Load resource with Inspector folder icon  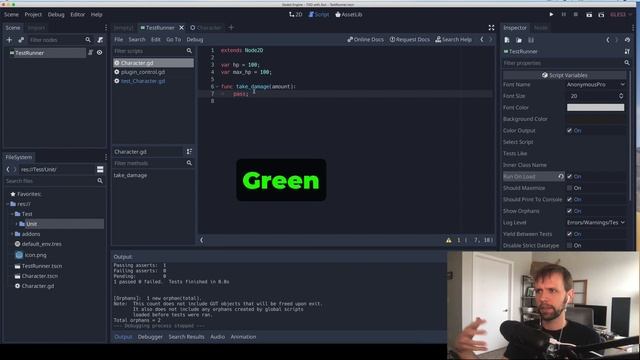pos(519,40)
